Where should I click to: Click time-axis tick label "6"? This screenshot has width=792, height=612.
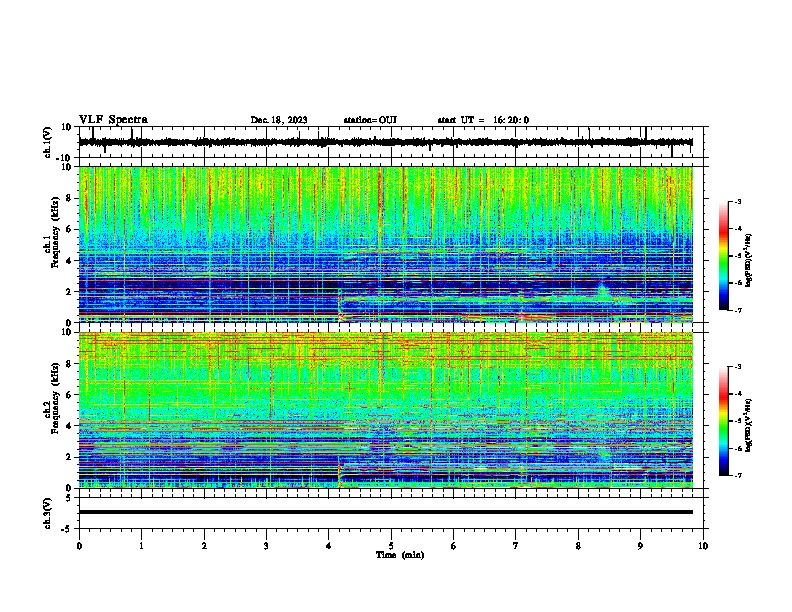[454, 546]
